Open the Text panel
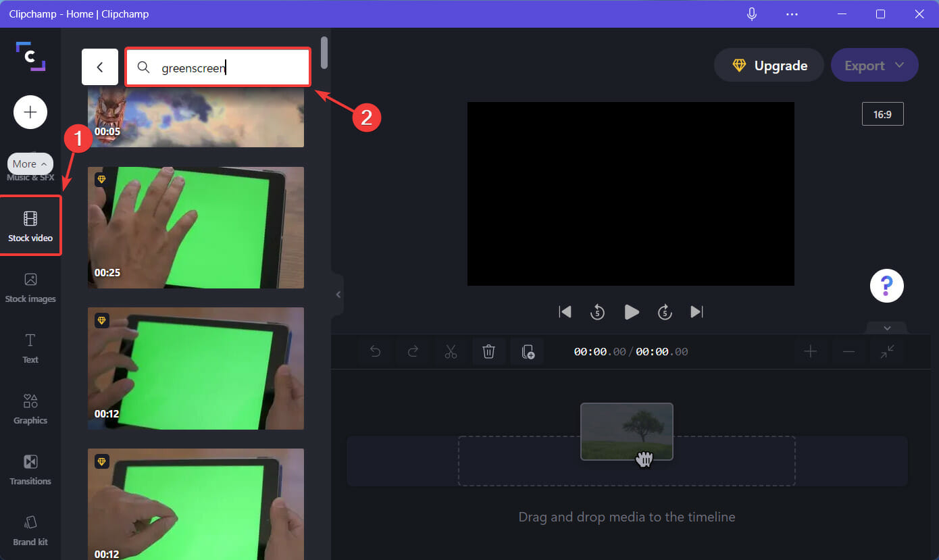Image resolution: width=939 pixels, height=560 pixels. [30, 348]
